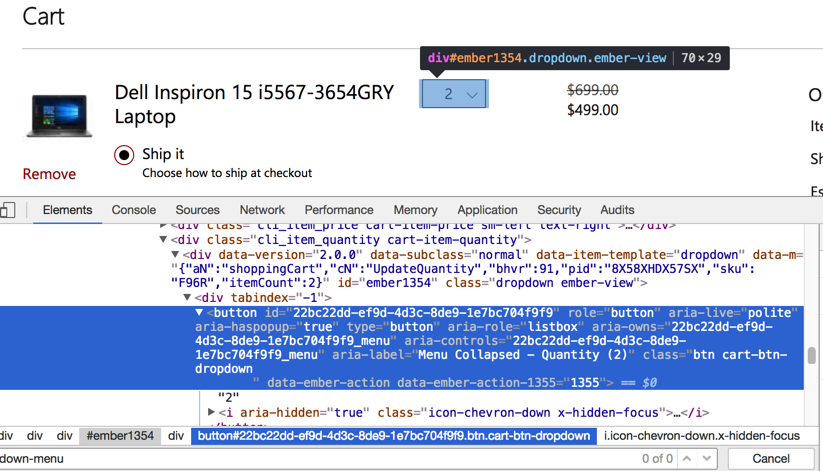Select the $699.00 original price text
The width and height of the screenshot is (823, 471).
593,90
